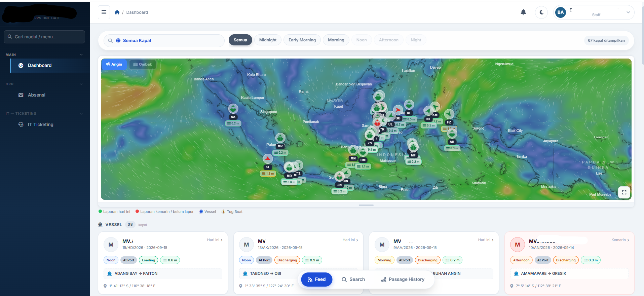Select the Semua time filter
The height and width of the screenshot is (296, 644).
[240, 40]
